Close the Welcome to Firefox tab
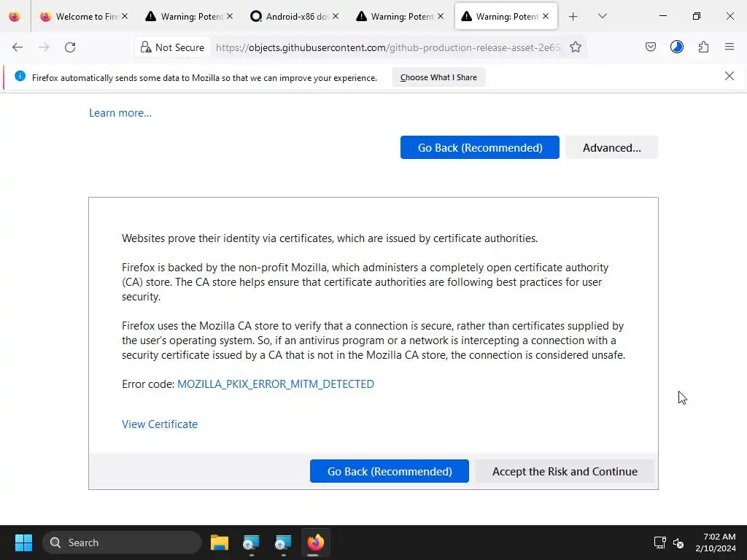 125,16
